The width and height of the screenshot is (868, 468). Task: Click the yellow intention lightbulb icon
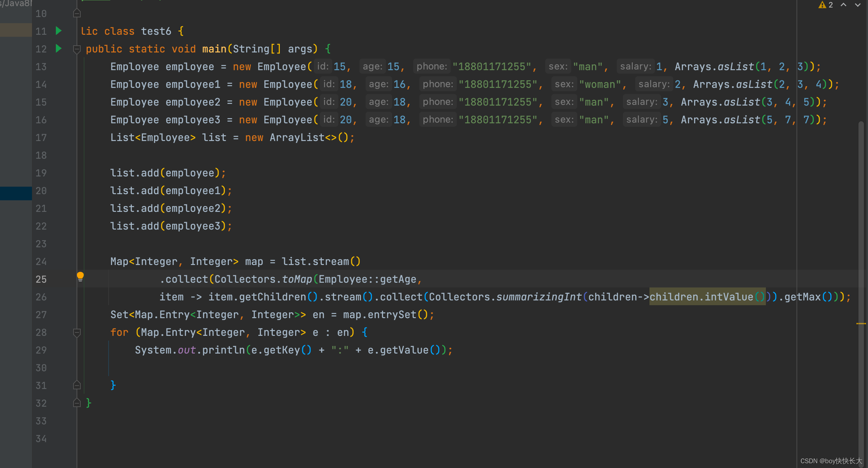pyautogui.click(x=80, y=276)
